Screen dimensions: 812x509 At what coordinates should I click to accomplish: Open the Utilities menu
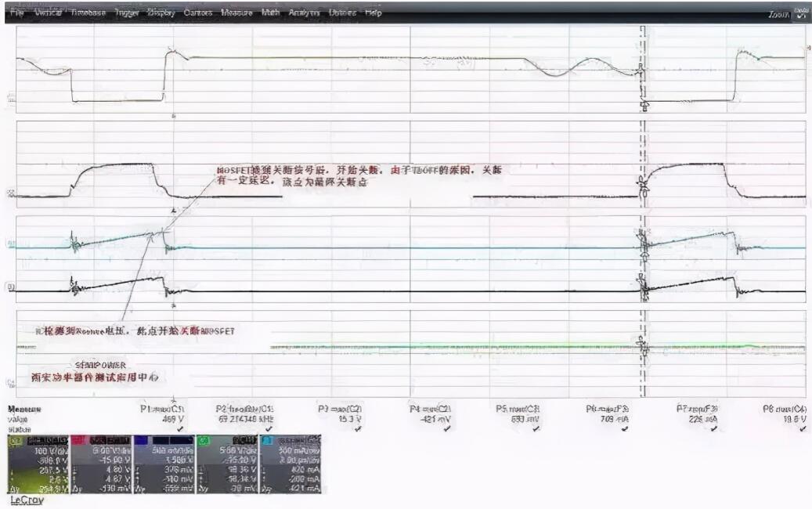[341, 13]
